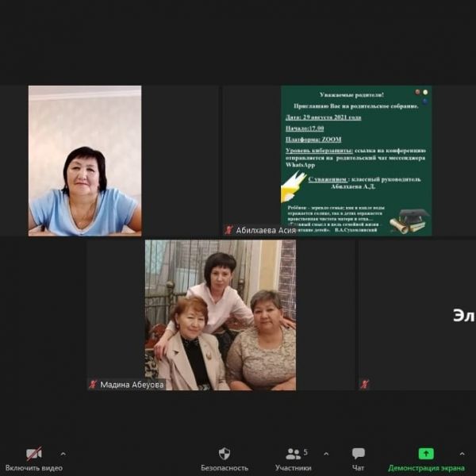Click the participants count number 5
The height and width of the screenshot is (476, 476).
pos(305,451)
